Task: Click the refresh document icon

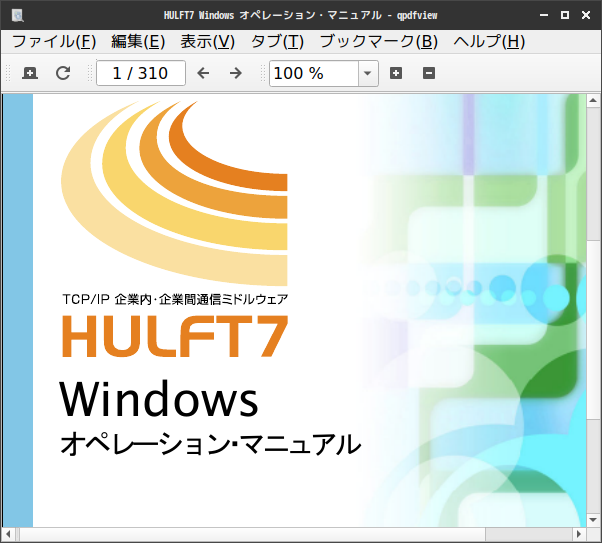Action: (x=63, y=73)
